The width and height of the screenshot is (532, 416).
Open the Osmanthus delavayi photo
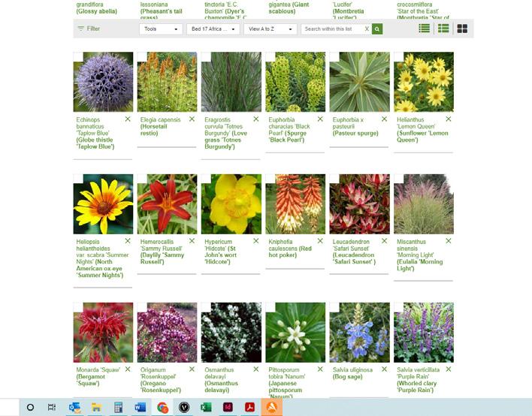click(231, 332)
